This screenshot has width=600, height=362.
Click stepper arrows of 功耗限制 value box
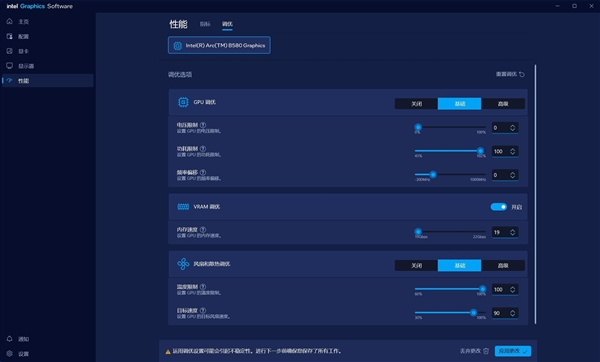[x=512, y=152]
